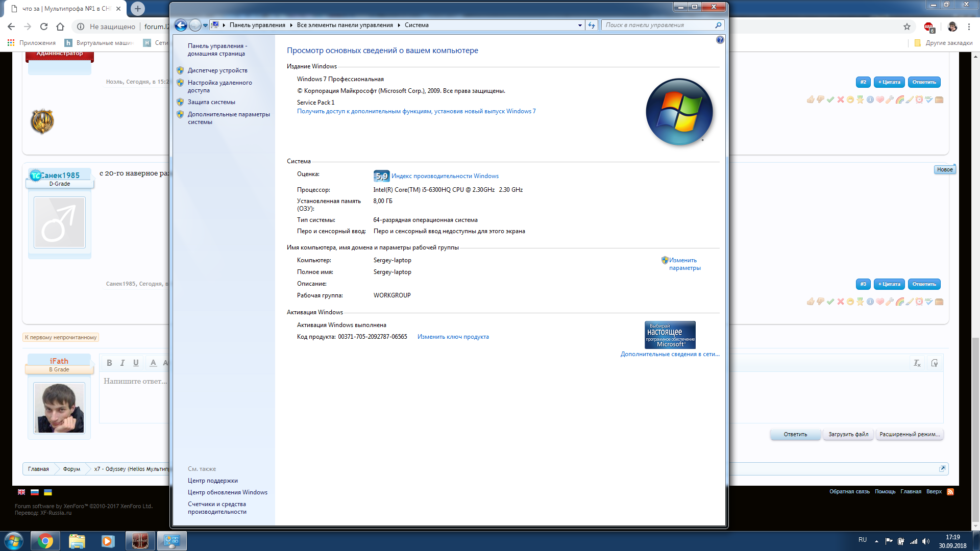
Task: Click 'Расширенный режим...' button
Action: 910,435
